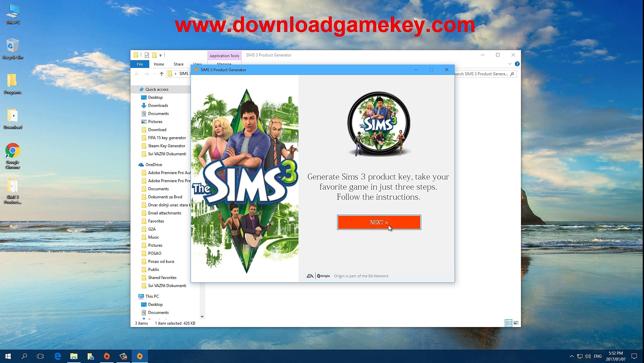Close the SIMS 3 Product Generator dialog
The image size is (644, 363).
447,70
